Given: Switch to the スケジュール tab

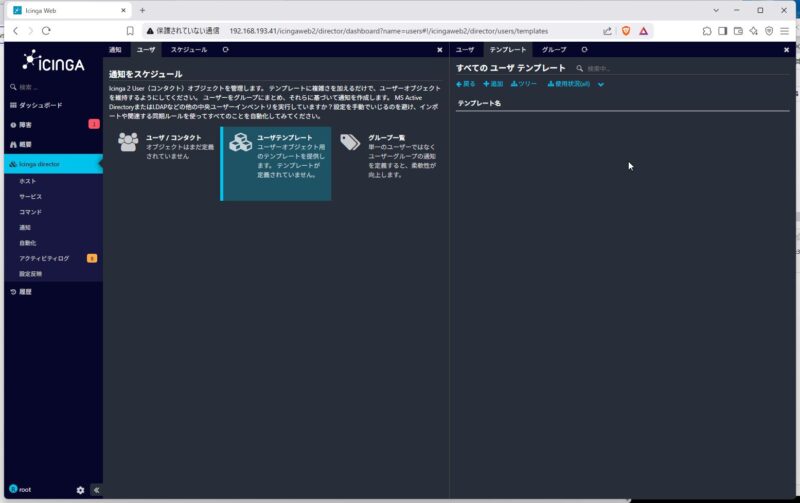Looking at the screenshot, I should [189, 49].
